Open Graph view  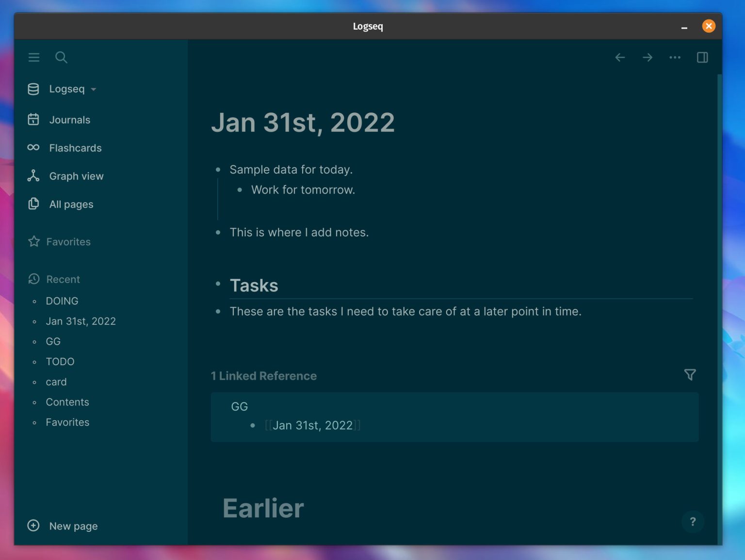tap(76, 176)
